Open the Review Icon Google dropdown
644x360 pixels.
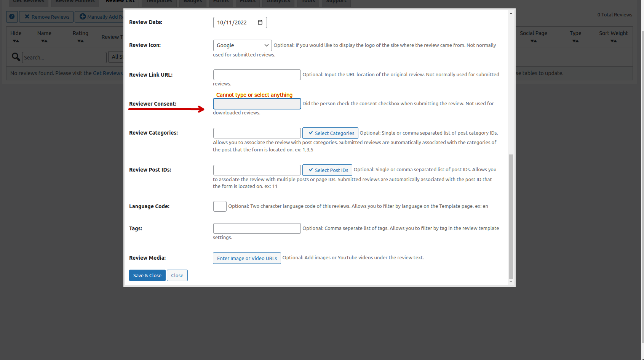tap(243, 45)
